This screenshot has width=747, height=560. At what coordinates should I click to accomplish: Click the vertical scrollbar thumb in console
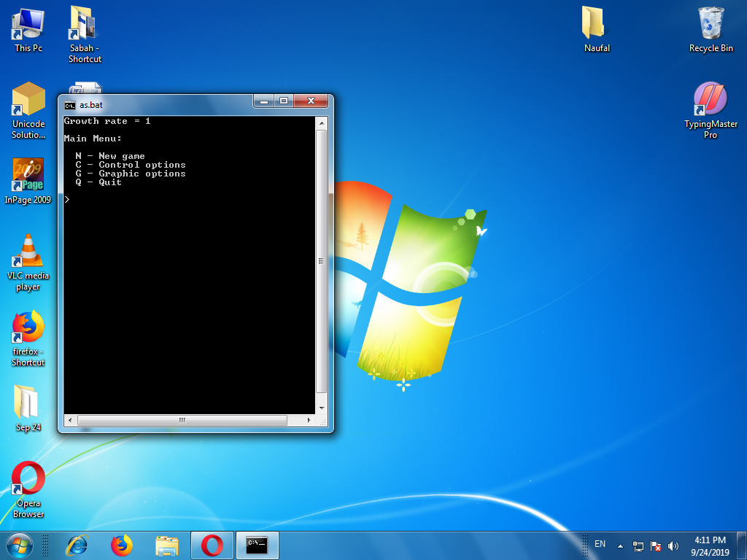(x=322, y=261)
